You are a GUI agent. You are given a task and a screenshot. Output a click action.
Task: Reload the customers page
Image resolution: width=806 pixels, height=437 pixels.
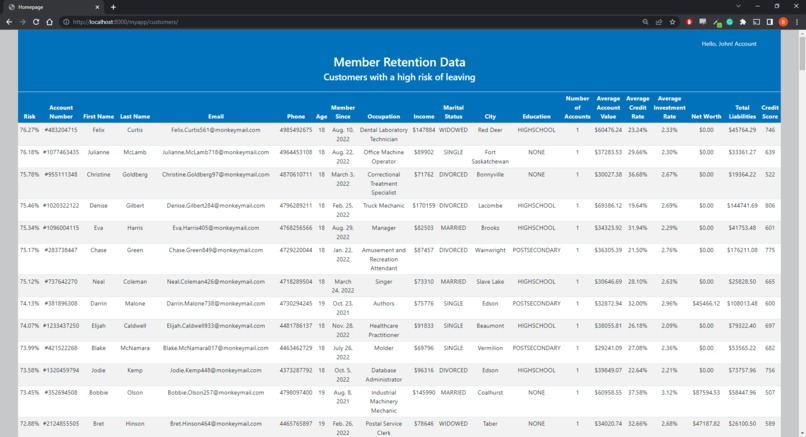click(x=36, y=22)
